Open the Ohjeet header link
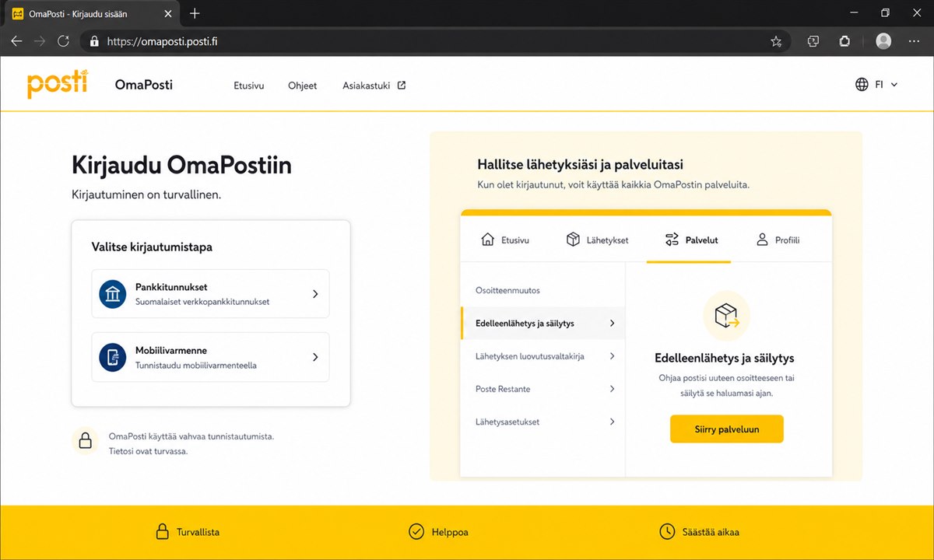This screenshot has height=560, width=934. (303, 86)
